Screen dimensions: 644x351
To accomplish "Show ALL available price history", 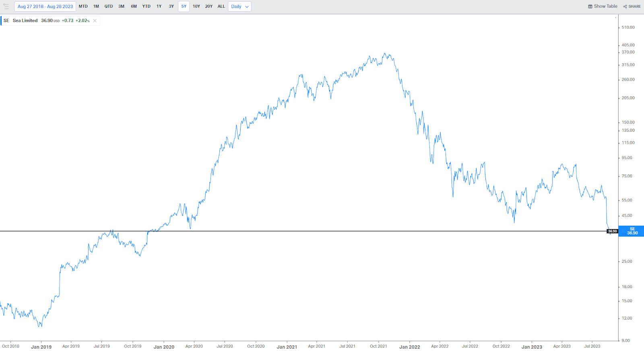I will (x=221, y=6).
